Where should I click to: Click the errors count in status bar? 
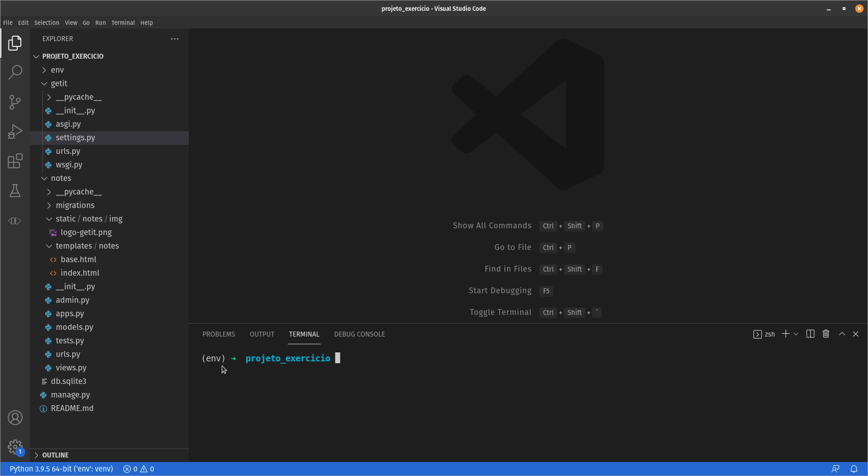131,469
